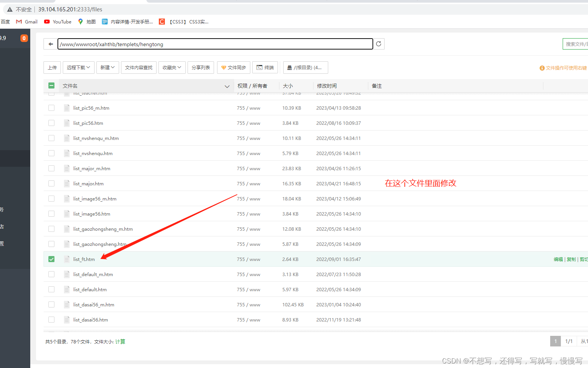Click the back arrow beside path field
588x368 pixels.
coord(50,44)
